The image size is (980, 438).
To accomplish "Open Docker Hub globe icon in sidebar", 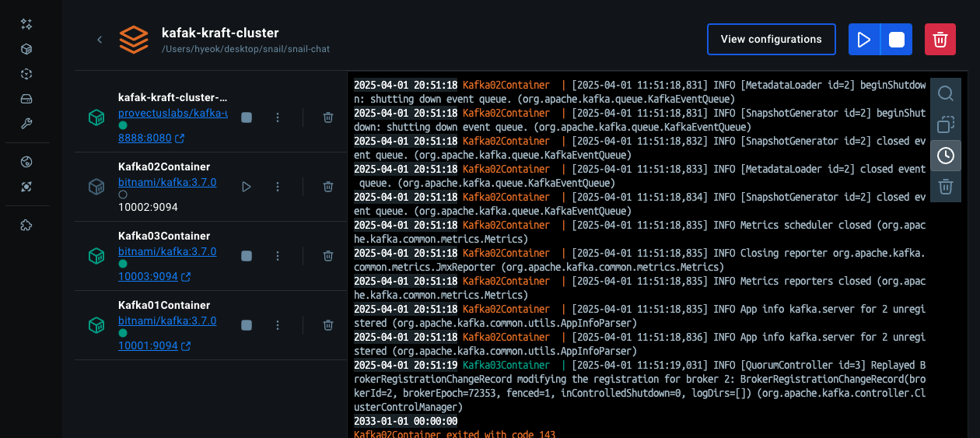I will click(x=26, y=162).
